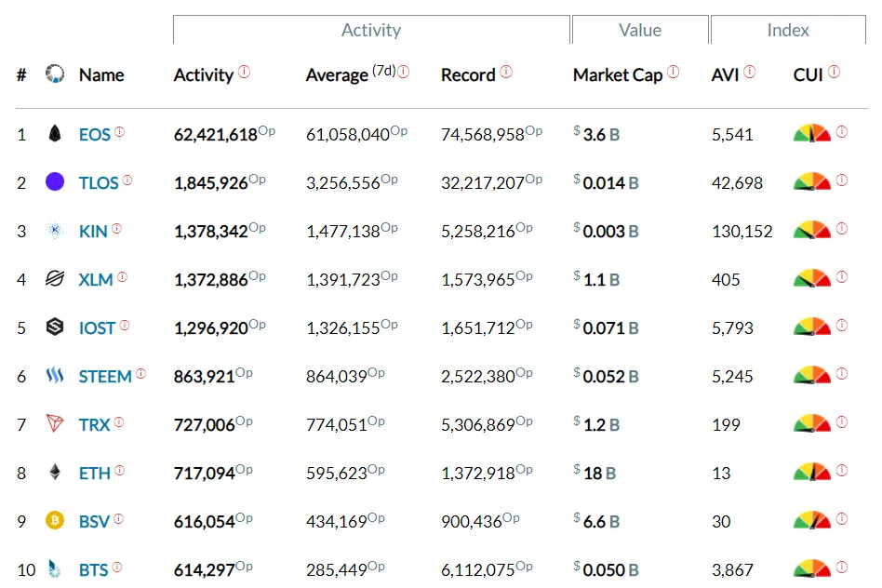The image size is (882, 588).
Task: Sort by the Record column header
Action: coord(468,74)
